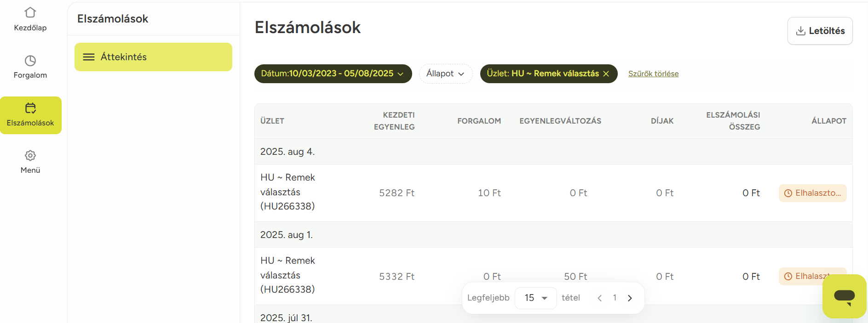This screenshot has height=323, width=868.
Task: Go to Forgalom chart icon
Action: (x=30, y=61)
